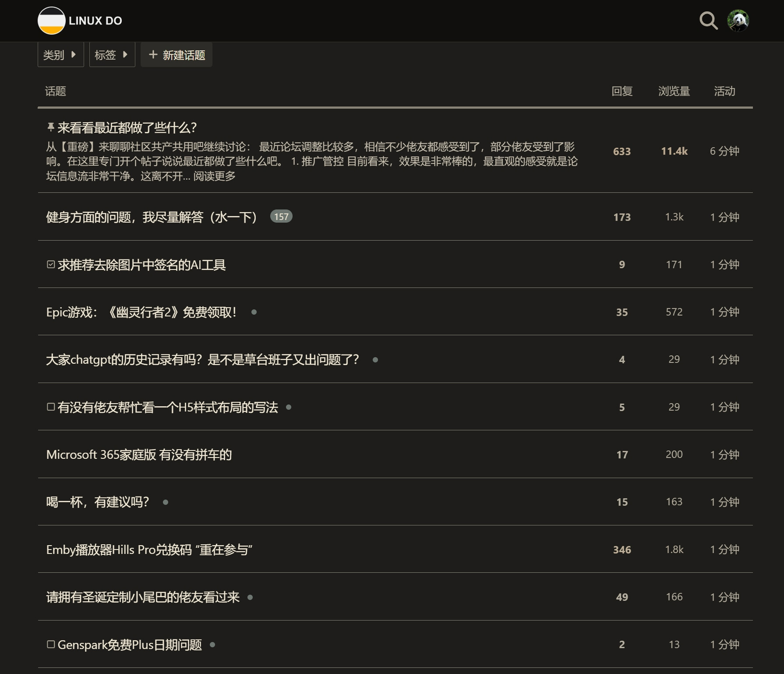Open topic Genspark免费Plus日期问题
784x674 pixels.
pos(130,645)
